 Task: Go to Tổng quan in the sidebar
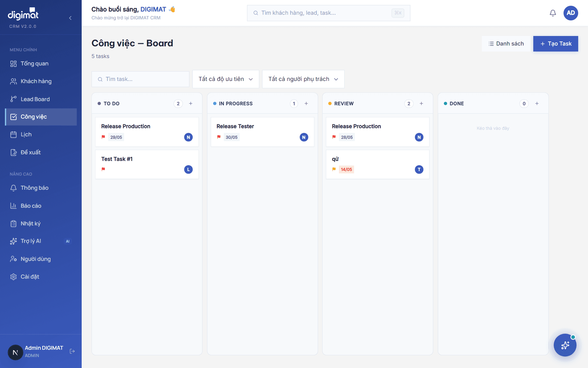tap(41, 64)
